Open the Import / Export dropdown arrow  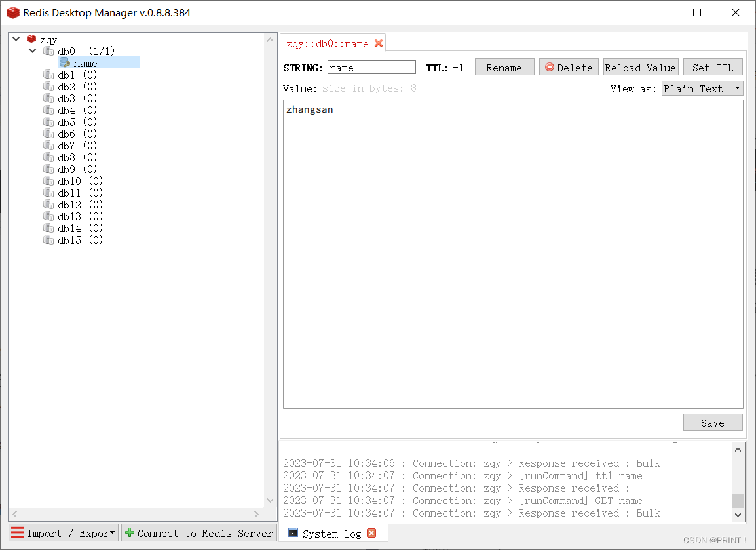112,533
